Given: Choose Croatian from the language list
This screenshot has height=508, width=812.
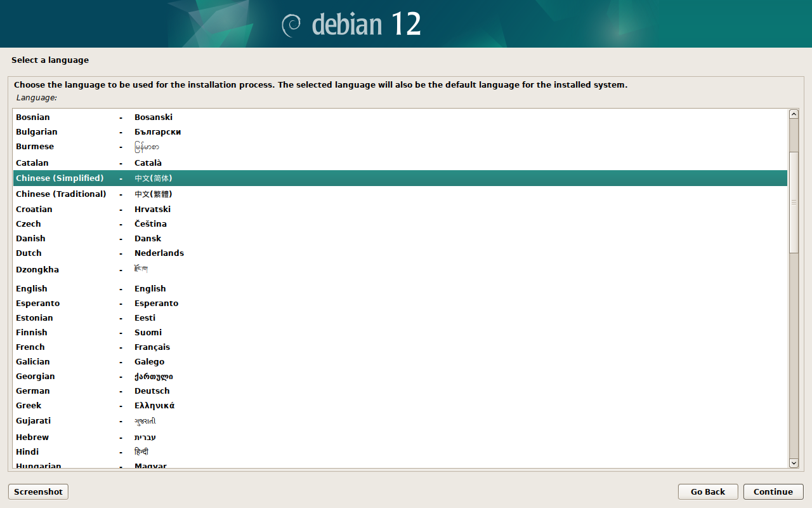Looking at the screenshot, I should point(400,209).
